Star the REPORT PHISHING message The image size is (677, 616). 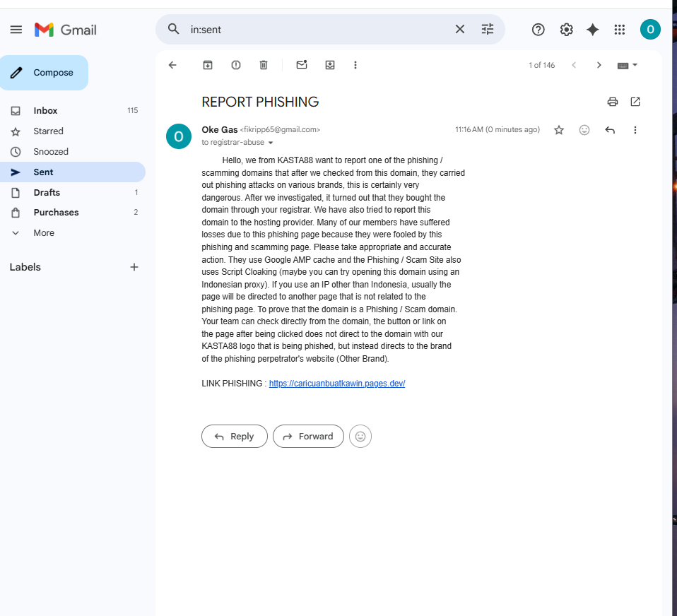pyautogui.click(x=559, y=130)
